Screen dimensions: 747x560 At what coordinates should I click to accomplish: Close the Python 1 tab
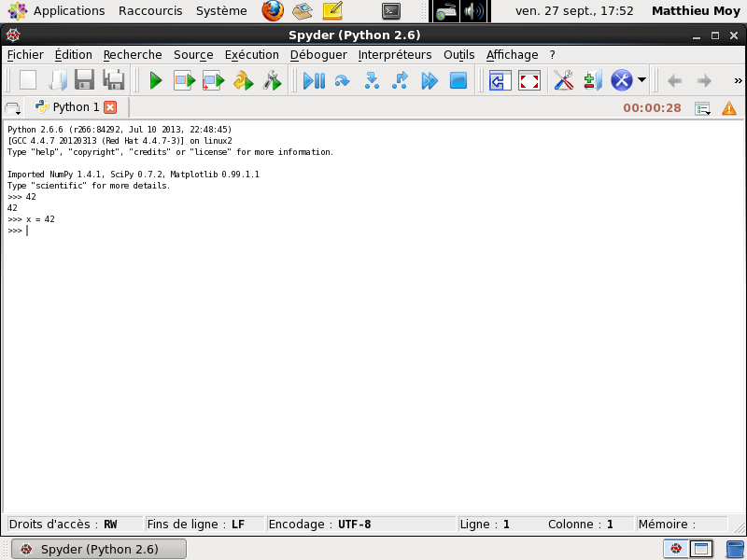point(110,107)
